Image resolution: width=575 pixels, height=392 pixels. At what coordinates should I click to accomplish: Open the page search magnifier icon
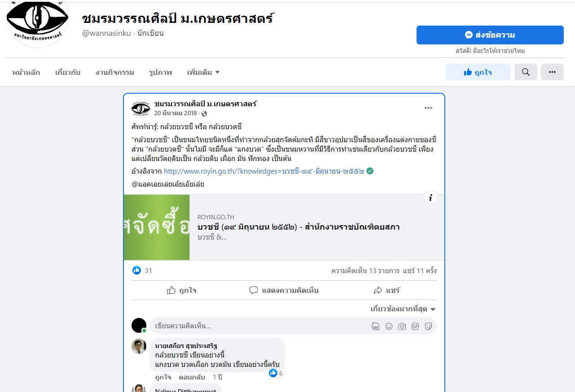coord(526,72)
